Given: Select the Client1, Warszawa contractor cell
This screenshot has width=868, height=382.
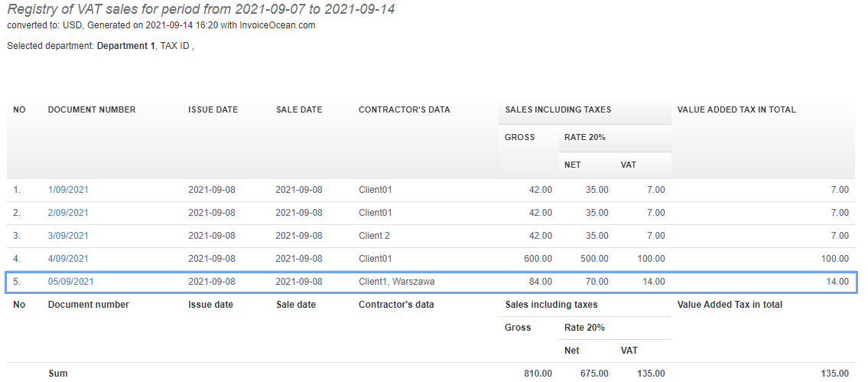Looking at the screenshot, I should 396,282.
